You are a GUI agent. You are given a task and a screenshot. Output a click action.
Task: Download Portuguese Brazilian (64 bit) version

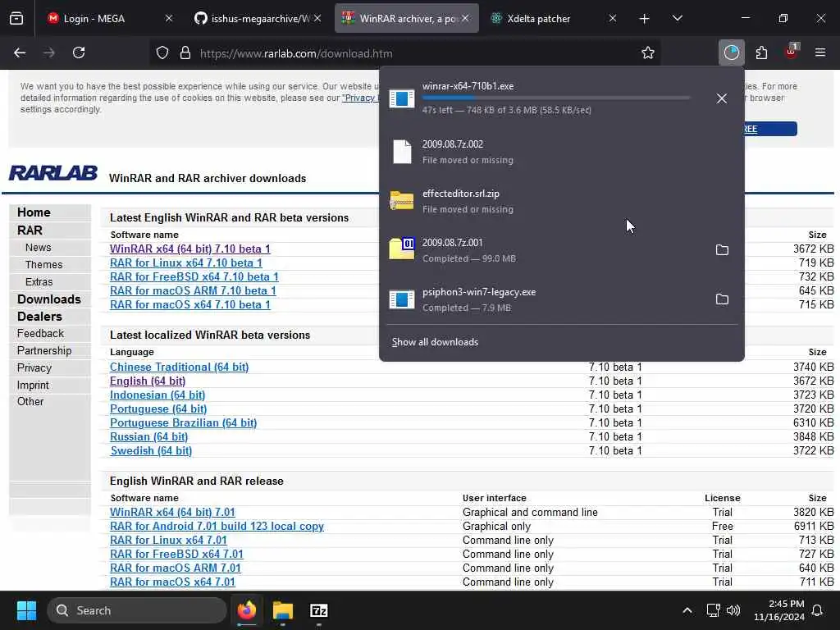point(183,423)
